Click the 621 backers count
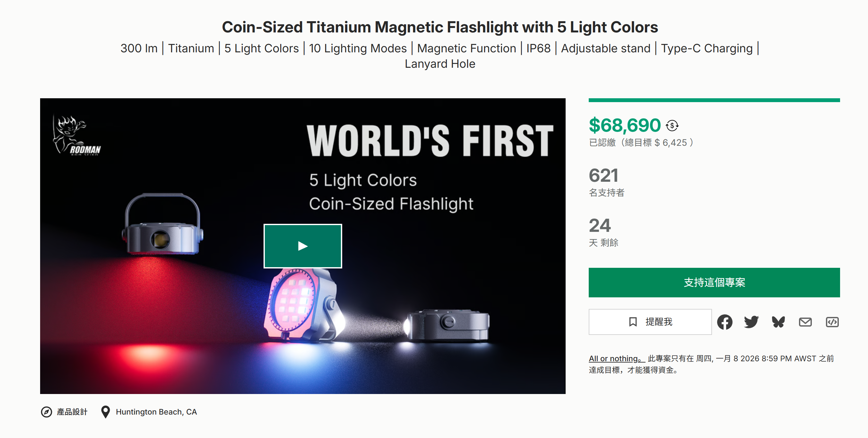This screenshot has width=868, height=438. tap(603, 176)
